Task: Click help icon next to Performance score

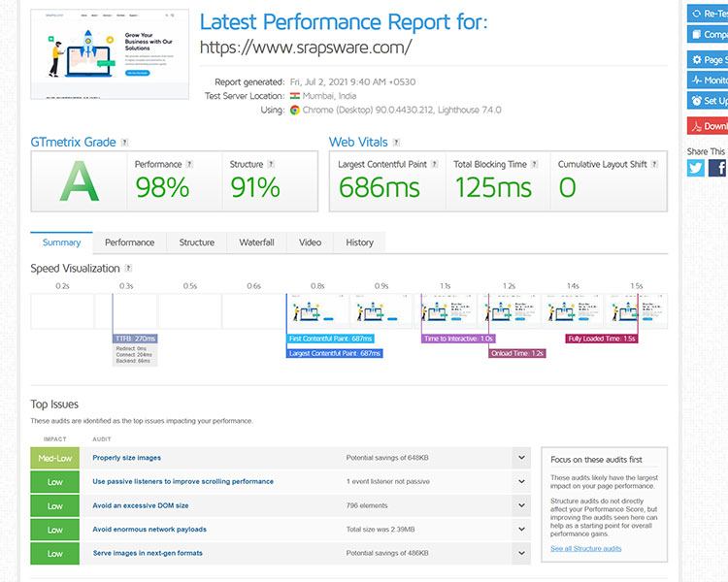Action: click(189, 165)
